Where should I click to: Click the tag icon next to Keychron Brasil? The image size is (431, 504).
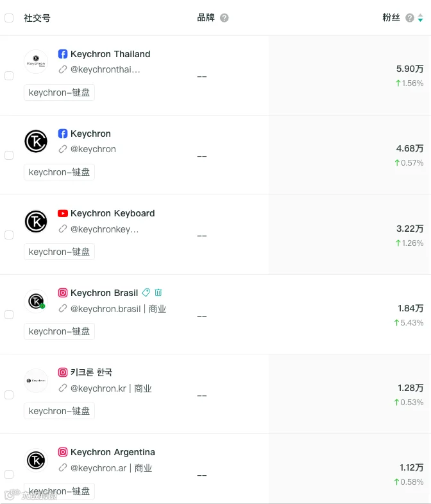[146, 293]
